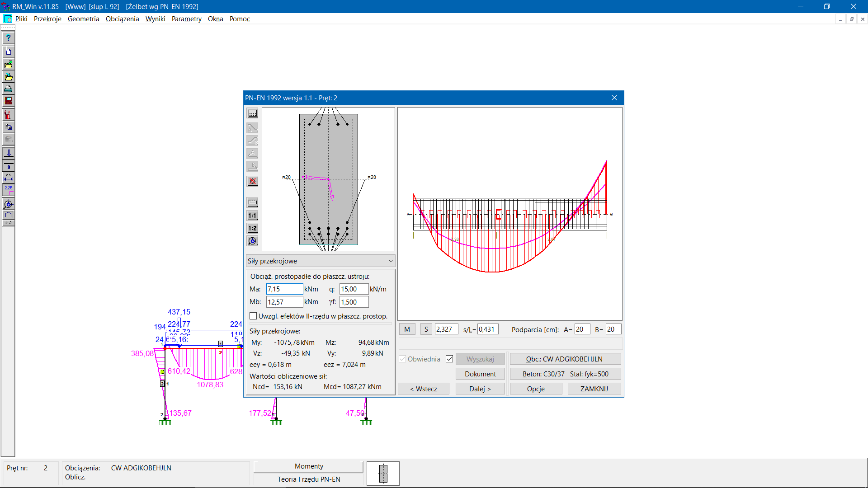Click the reinforcement section icon at top of dialog
Viewport: 868px width, 488px height.
pyautogui.click(x=253, y=113)
